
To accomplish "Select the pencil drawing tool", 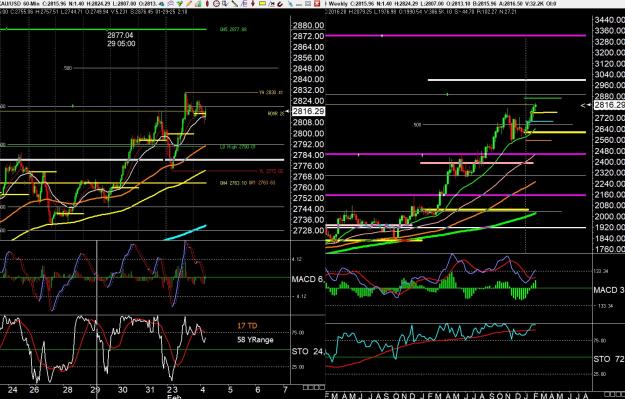I will click(189, 4).
